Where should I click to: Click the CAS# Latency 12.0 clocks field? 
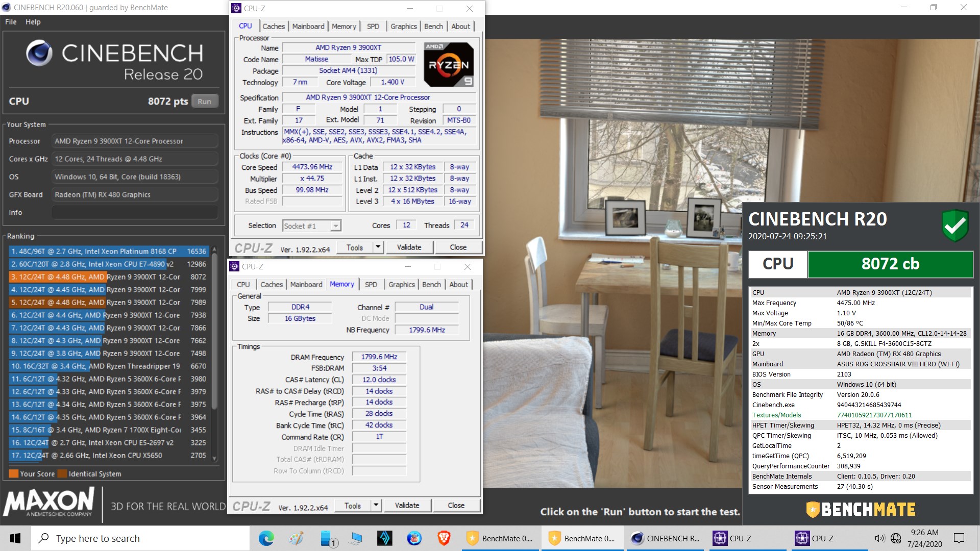click(x=379, y=380)
